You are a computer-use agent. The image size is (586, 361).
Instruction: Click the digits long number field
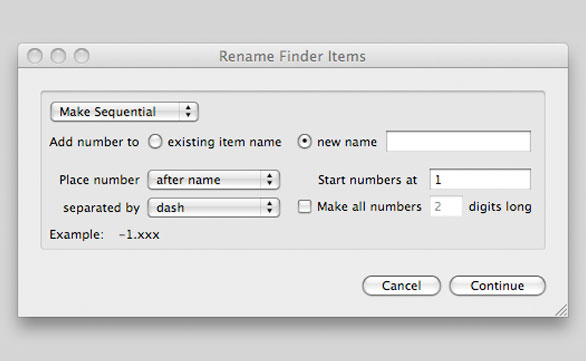tap(446, 206)
